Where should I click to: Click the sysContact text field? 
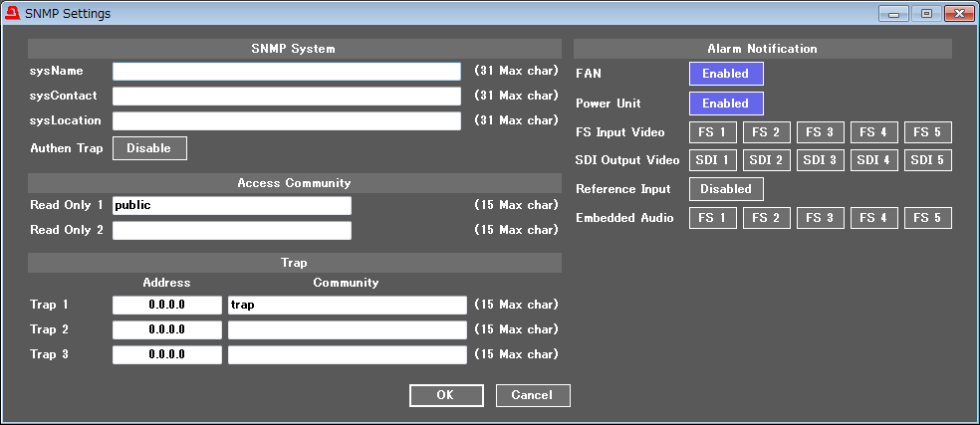[x=286, y=97]
